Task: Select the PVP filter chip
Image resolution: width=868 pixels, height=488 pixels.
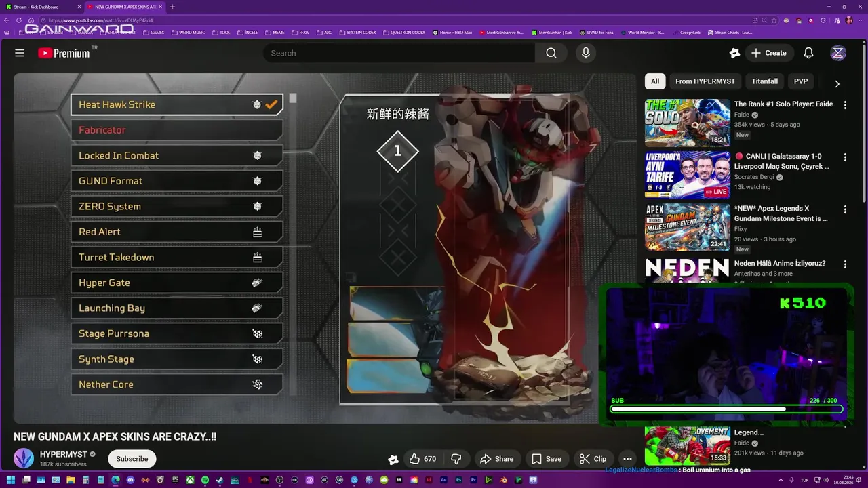Action: click(x=801, y=81)
